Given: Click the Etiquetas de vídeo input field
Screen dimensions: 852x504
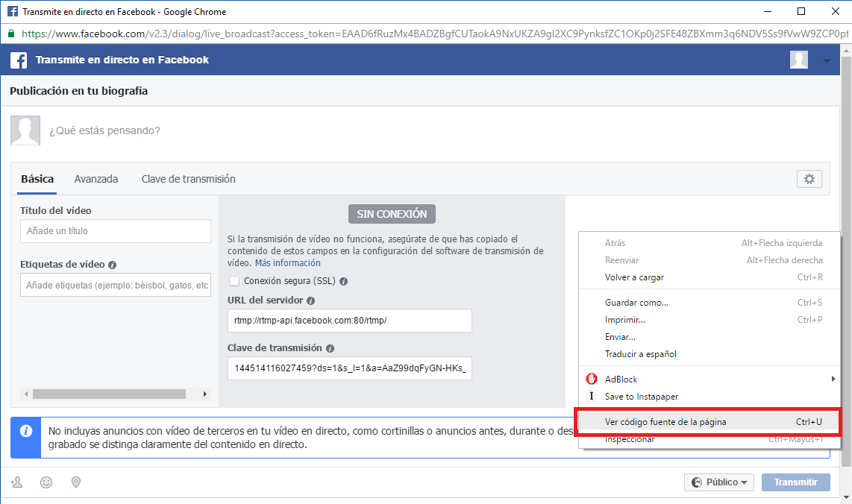Looking at the screenshot, I should (x=115, y=285).
